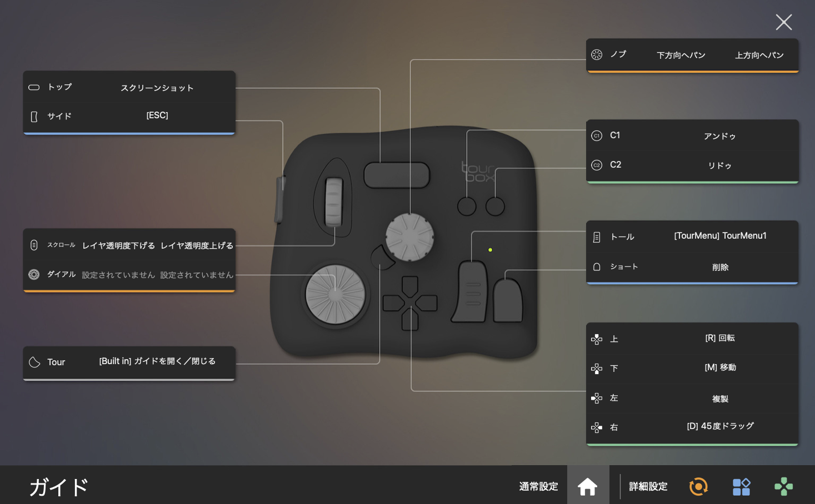Click the アンドゥ assignment for C1
Image resolution: width=815 pixels, height=504 pixels.
pyautogui.click(x=719, y=136)
